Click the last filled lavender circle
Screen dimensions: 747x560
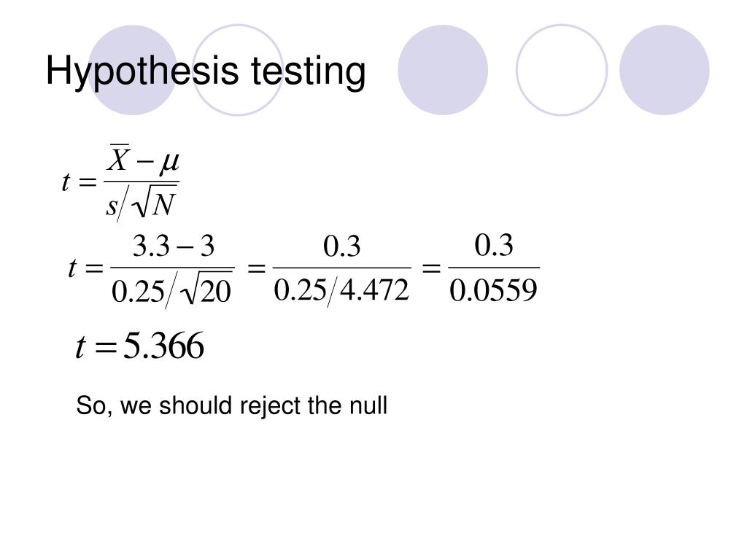coord(664,70)
